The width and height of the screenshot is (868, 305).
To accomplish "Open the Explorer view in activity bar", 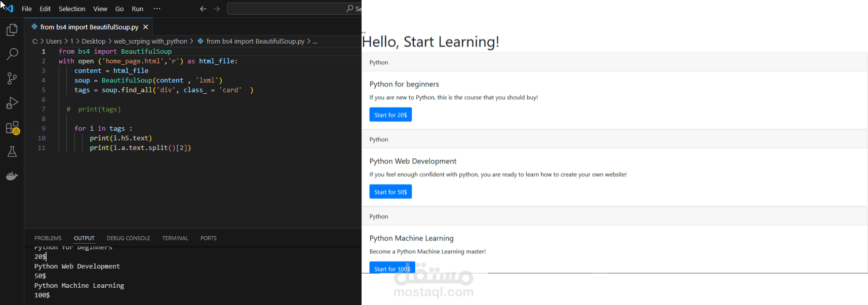I will pyautogui.click(x=12, y=30).
